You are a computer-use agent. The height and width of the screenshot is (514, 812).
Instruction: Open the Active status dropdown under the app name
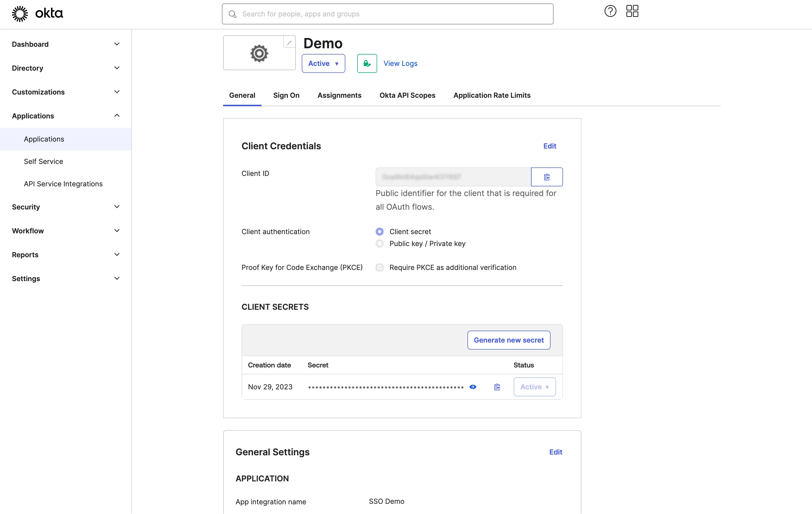click(323, 63)
